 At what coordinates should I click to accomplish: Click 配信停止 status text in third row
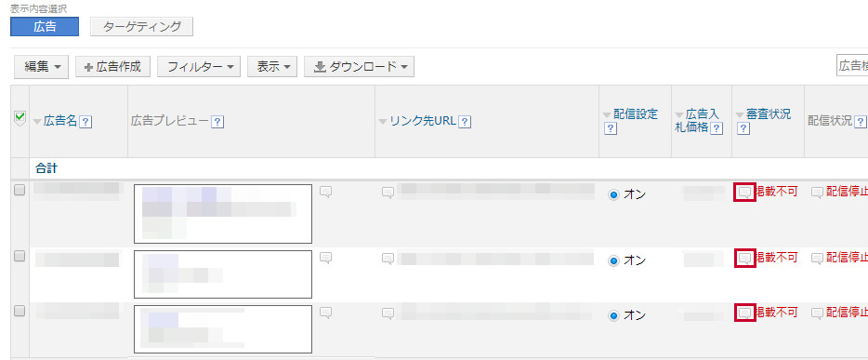click(847, 313)
